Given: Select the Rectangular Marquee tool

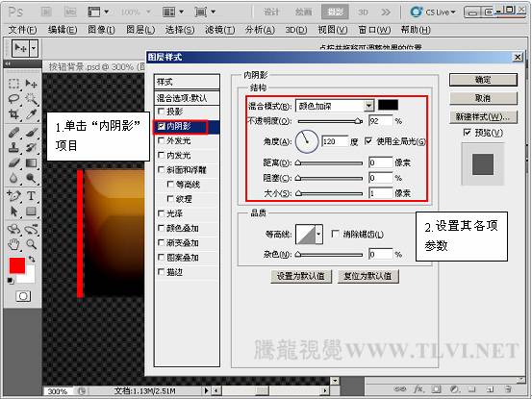Looking at the screenshot, I should point(13,84).
